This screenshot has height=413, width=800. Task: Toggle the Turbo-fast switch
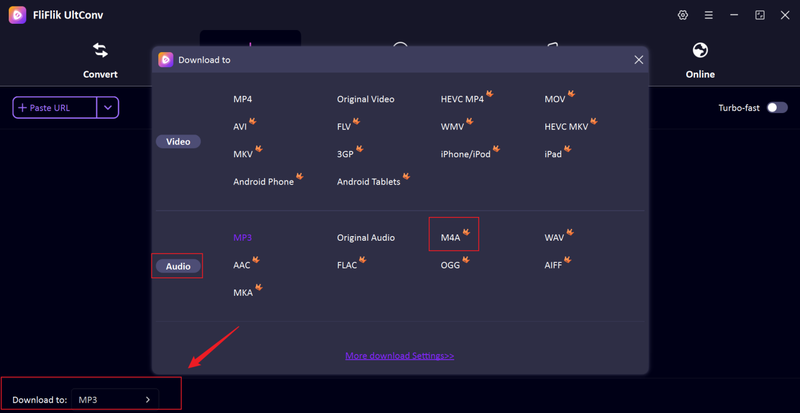click(777, 108)
